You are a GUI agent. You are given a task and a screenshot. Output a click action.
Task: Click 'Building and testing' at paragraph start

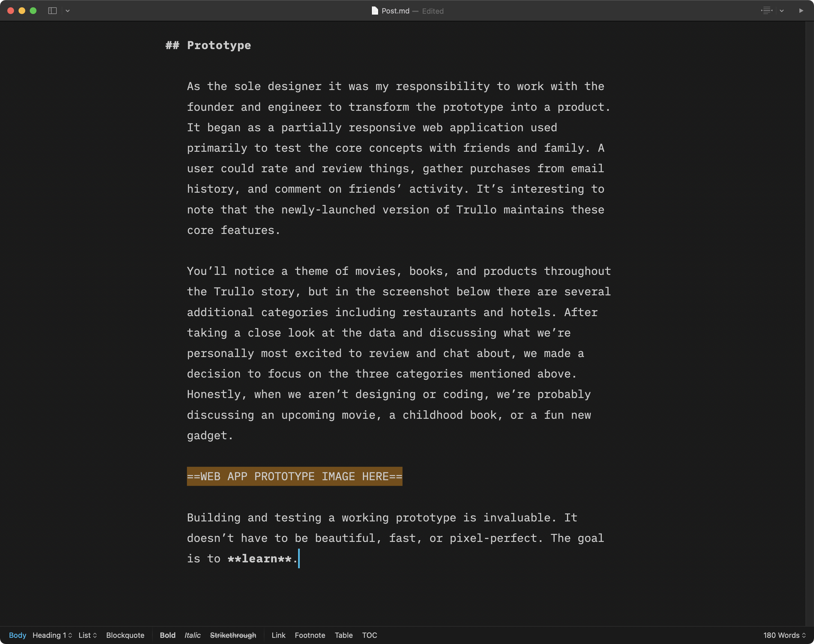coord(254,518)
